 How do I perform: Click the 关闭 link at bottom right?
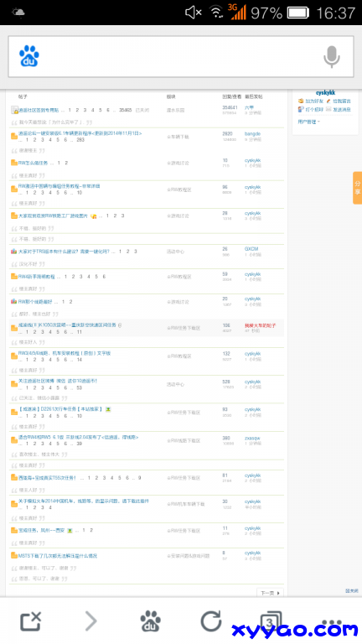pos(352,590)
